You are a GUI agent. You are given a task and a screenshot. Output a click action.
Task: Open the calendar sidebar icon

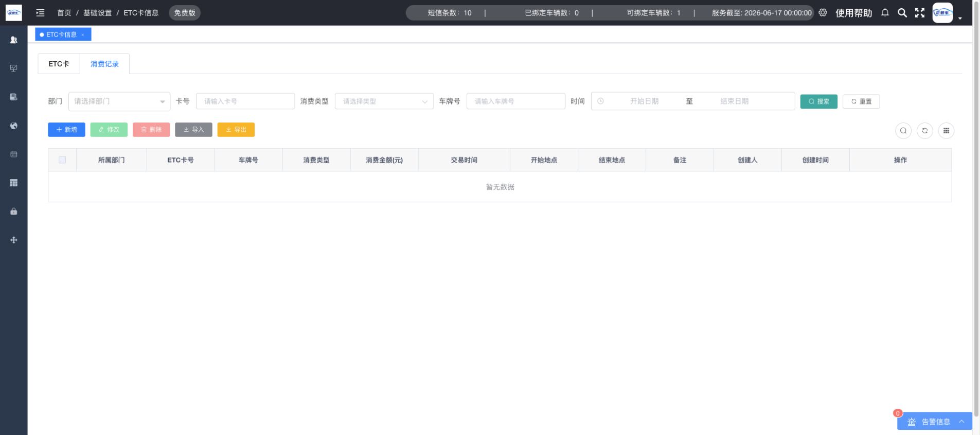tap(14, 154)
